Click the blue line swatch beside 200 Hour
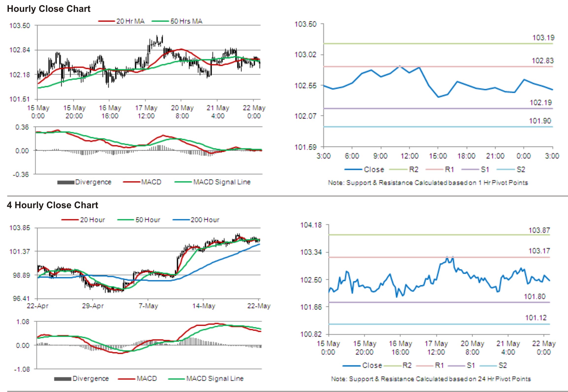Image resolution: width=568 pixels, height=392 pixels. 181,220
